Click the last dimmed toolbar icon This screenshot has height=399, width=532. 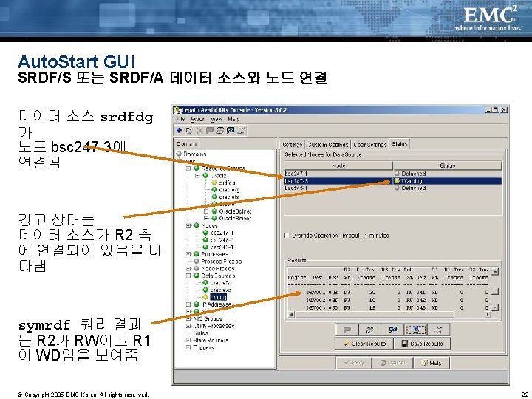coord(241,131)
